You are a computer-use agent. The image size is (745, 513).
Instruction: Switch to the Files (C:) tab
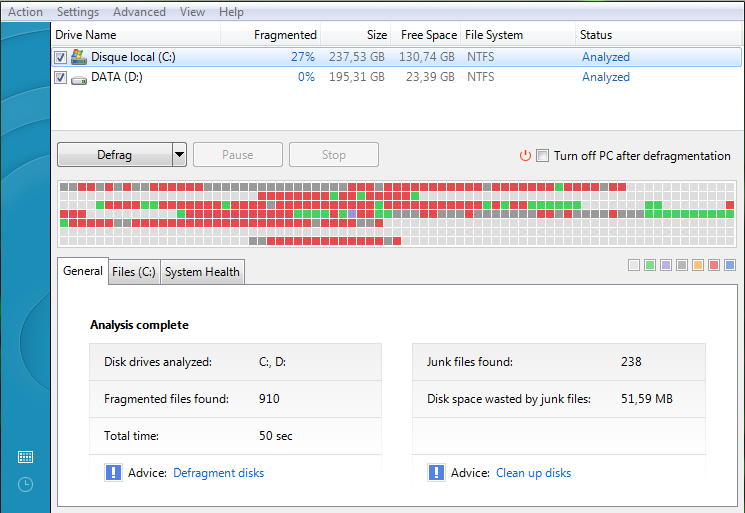[x=134, y=272]
